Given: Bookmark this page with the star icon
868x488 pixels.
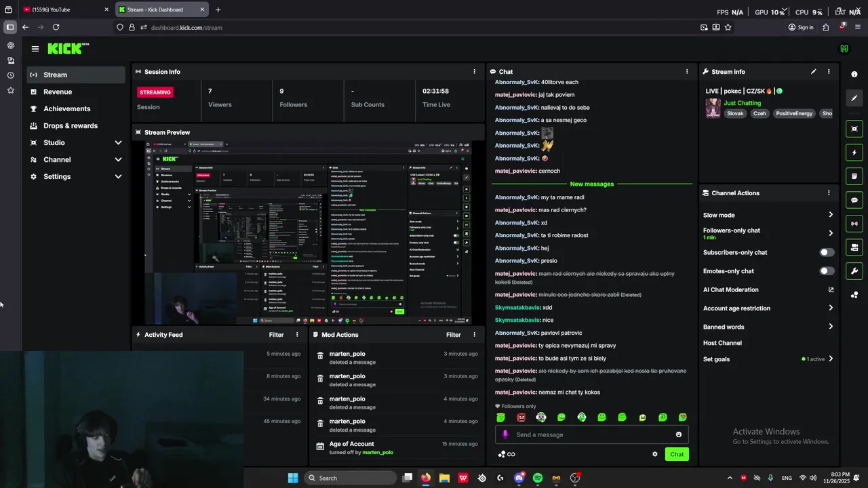Looking at the screenshot, I should [x=728, y=27].
